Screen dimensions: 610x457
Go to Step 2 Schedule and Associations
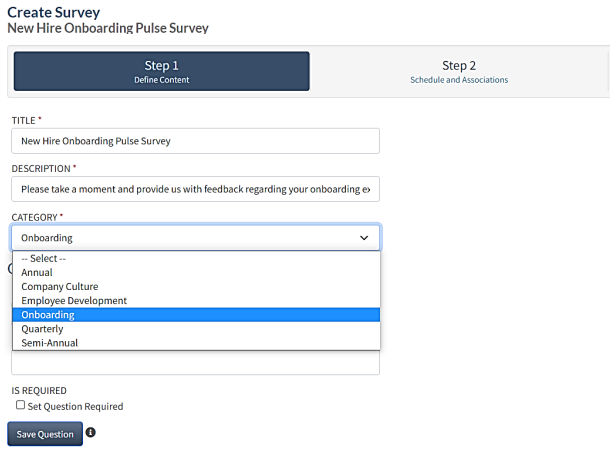coord(458,71)
